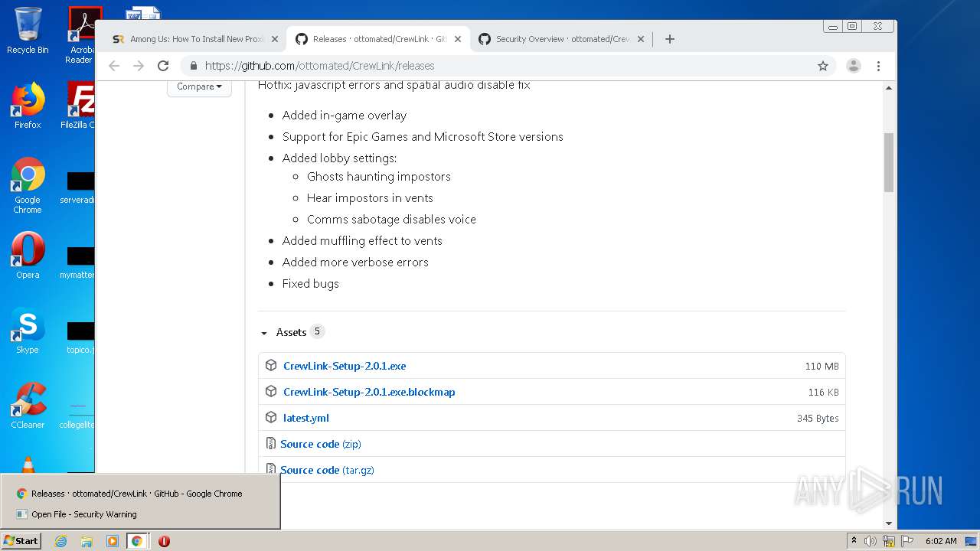Screen dimensions: 980x551
Task: Open the Action Center flag icon
Action: (x=907, y=541)
